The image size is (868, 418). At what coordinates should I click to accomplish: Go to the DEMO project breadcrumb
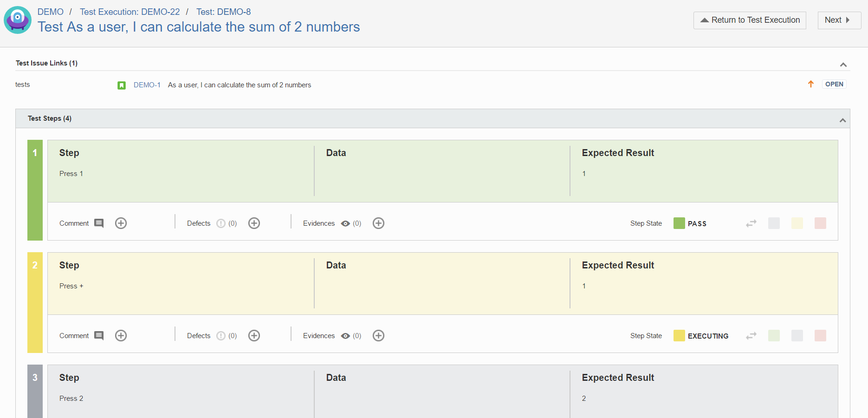[x=51, y=12]
